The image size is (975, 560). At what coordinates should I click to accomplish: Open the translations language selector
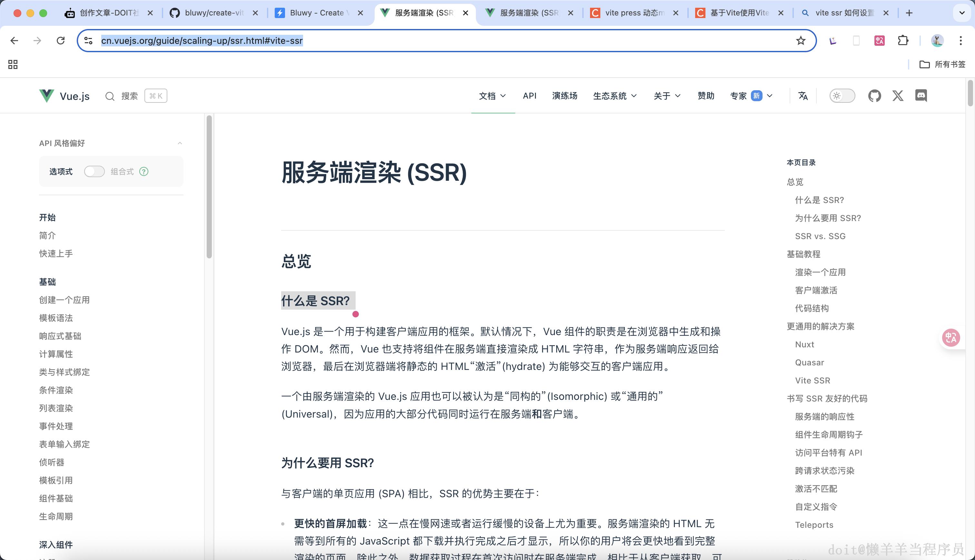tap(802, 96)
